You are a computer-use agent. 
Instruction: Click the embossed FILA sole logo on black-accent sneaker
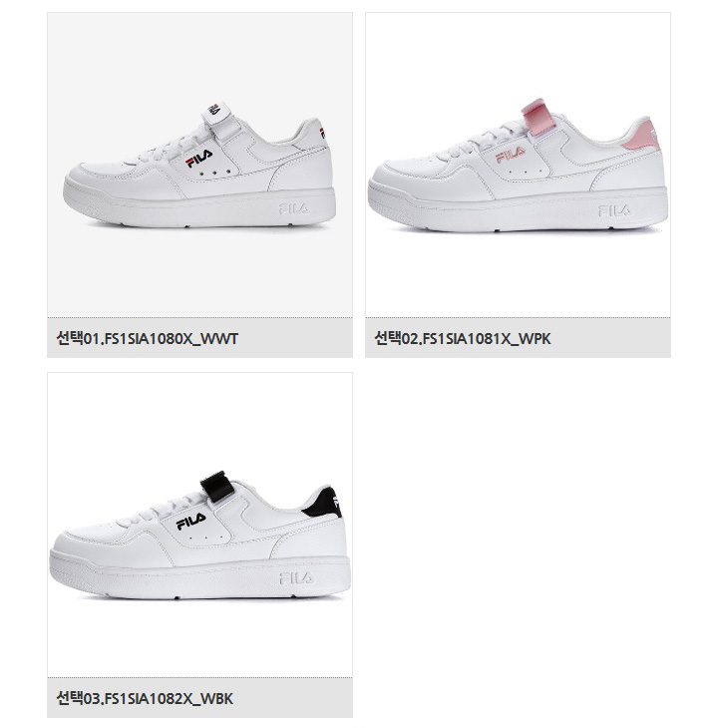pos(296,578)
